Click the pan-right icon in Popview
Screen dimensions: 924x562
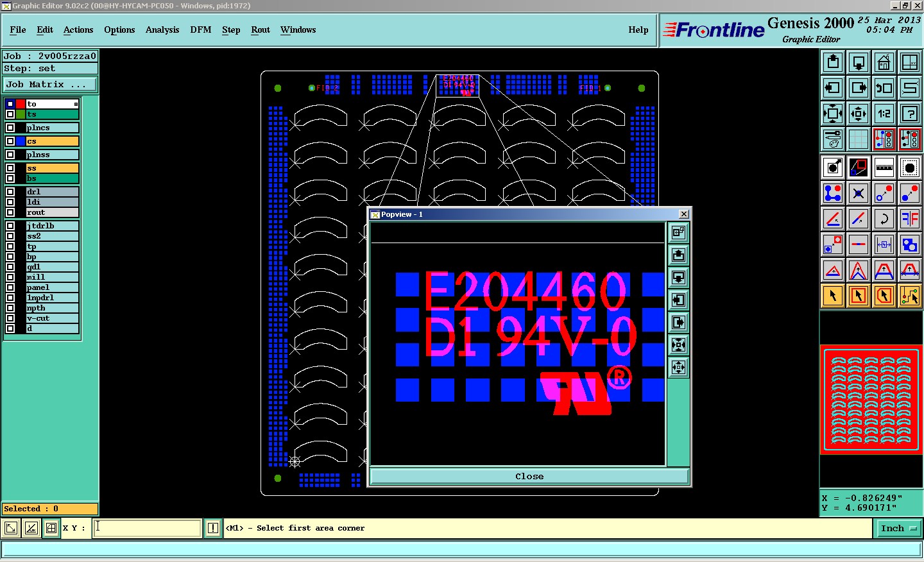[678, 322]
